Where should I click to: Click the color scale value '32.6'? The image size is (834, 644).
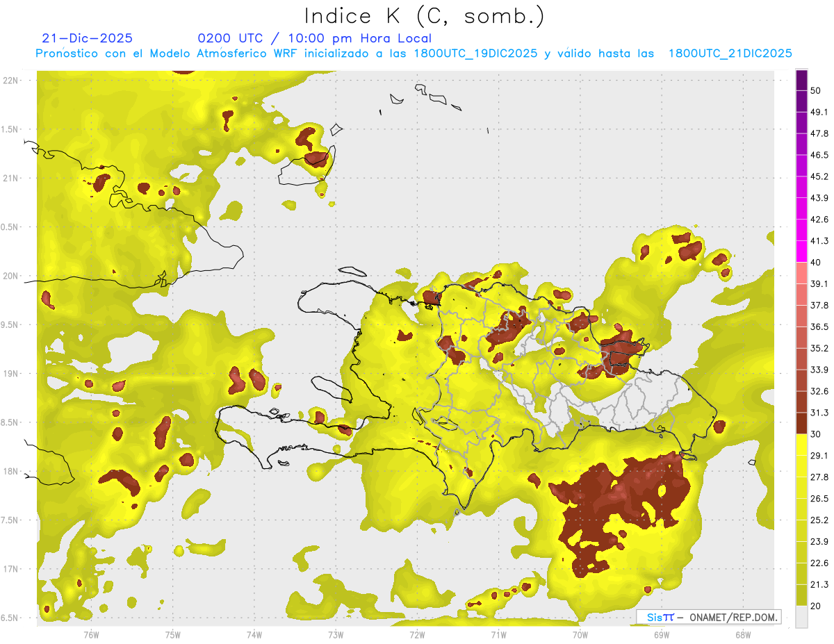819,391
